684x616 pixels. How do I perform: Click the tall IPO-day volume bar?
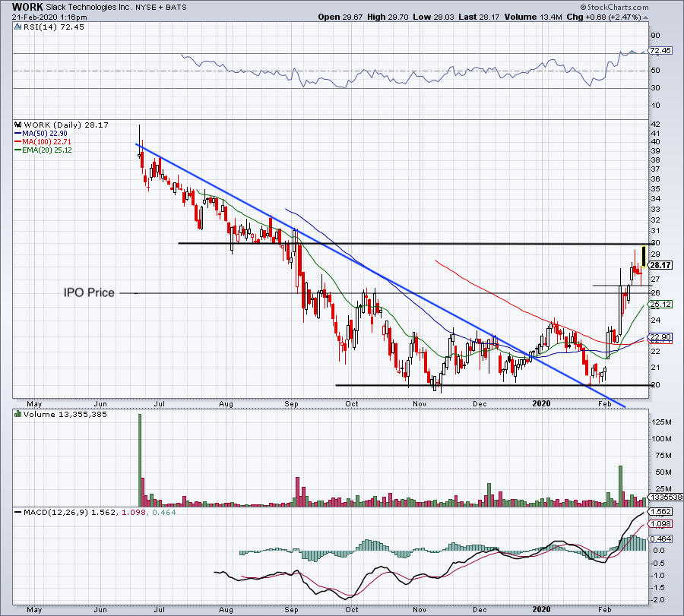pos(140,460)
